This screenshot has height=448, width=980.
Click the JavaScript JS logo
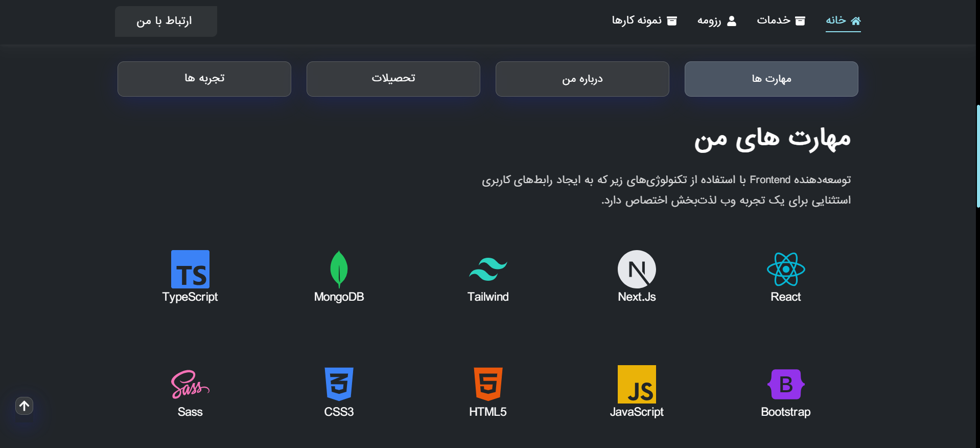(637, 384)
